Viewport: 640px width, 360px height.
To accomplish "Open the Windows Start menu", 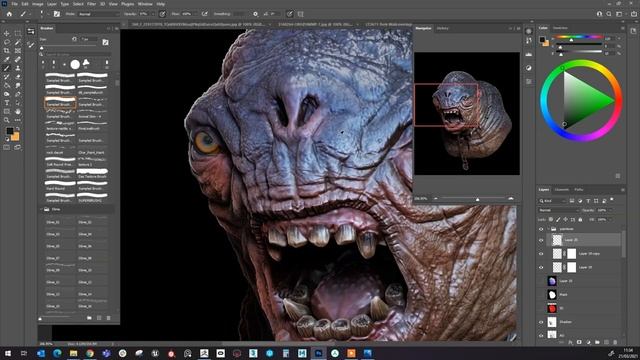I will [8, 353].
